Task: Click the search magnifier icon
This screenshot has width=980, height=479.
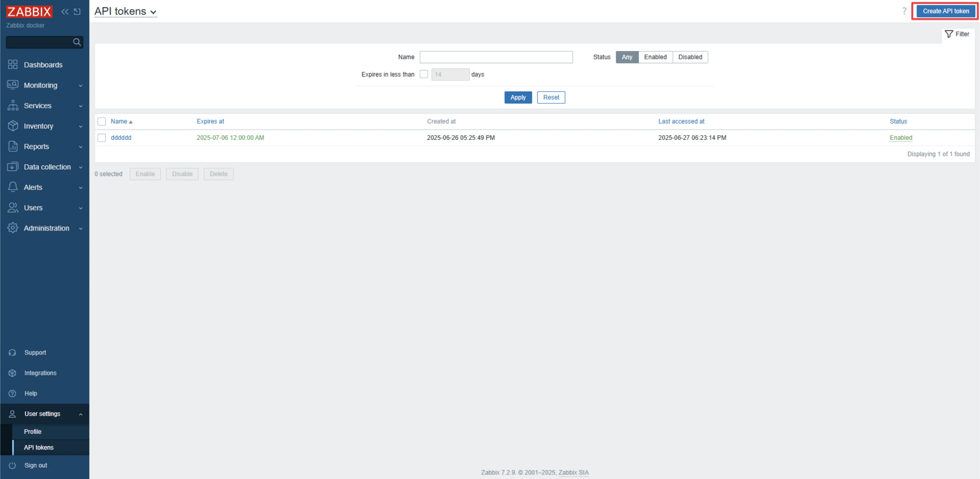Action: pyautogui.click(x=77, y=42)
